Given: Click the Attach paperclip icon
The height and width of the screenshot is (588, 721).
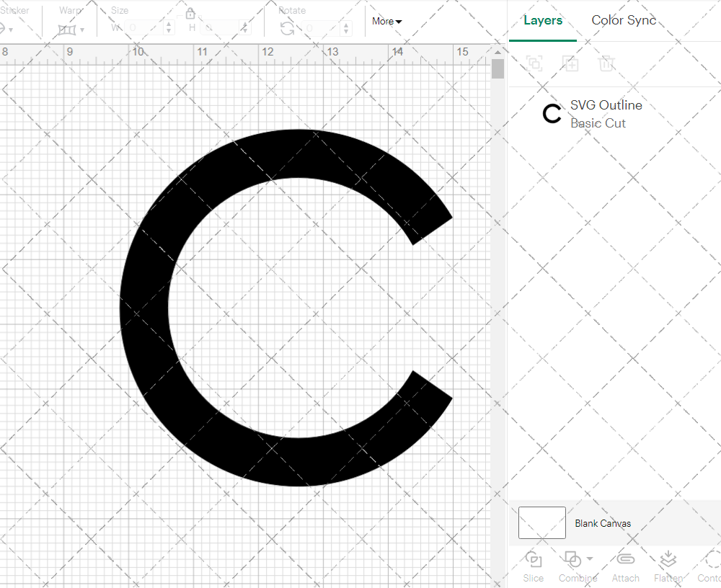Looking at the screenshot, I should (x=625, y=560).
